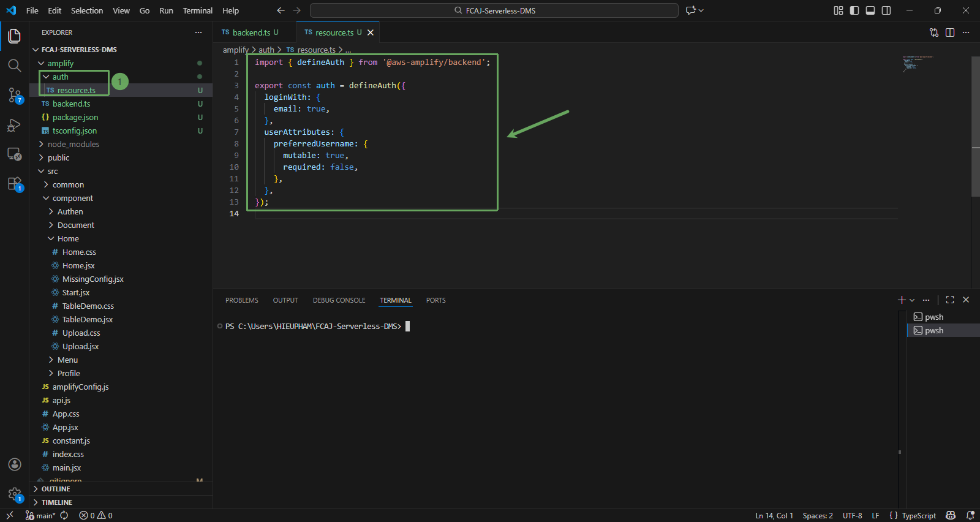The image size is (980, 522).
Task: Click the FCAJ-Serverless-DMS command center search box
Action: tap(494, 10)
